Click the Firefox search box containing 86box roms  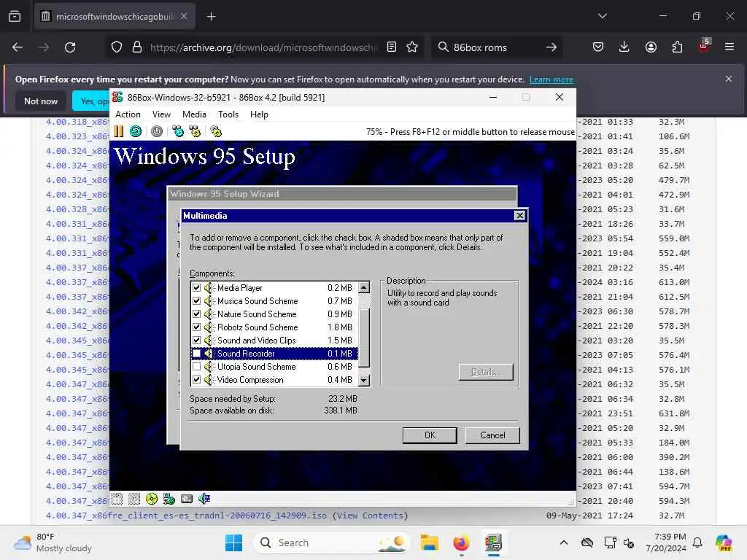click(x=495, y=47)
